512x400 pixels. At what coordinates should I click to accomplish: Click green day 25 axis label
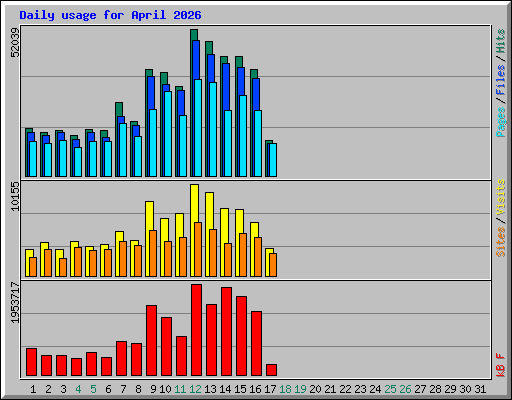(390, 389)
